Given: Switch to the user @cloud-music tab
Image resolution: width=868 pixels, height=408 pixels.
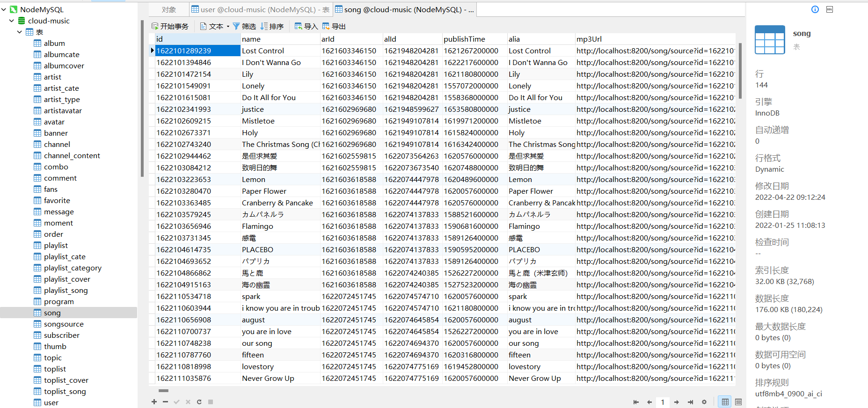Looking at the screenshot, I should (260, 9).
